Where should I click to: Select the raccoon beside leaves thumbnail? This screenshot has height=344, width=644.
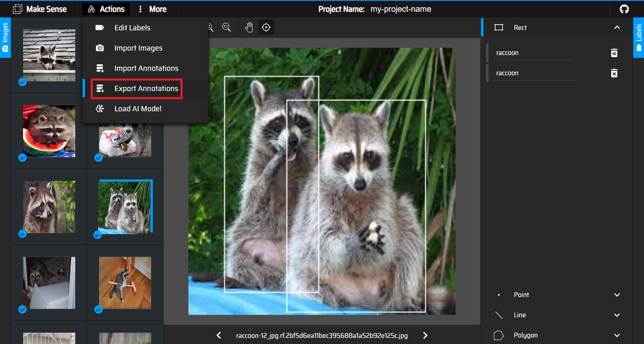point(49,207)
